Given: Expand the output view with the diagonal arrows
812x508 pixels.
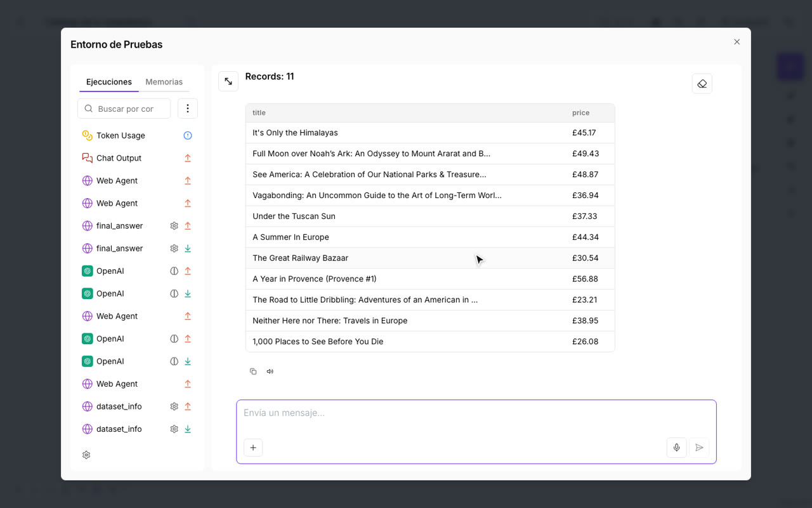Looking at the screenshot, I should [228, 81].
